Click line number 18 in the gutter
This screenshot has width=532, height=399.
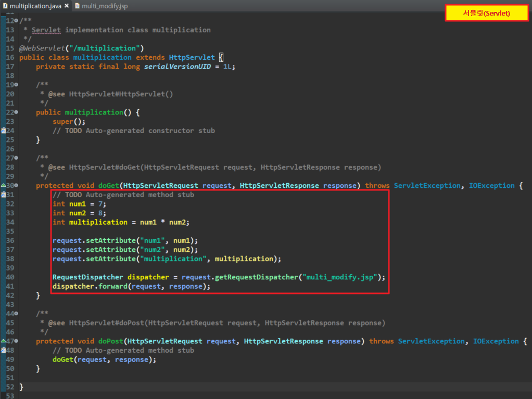click(10, 75)
